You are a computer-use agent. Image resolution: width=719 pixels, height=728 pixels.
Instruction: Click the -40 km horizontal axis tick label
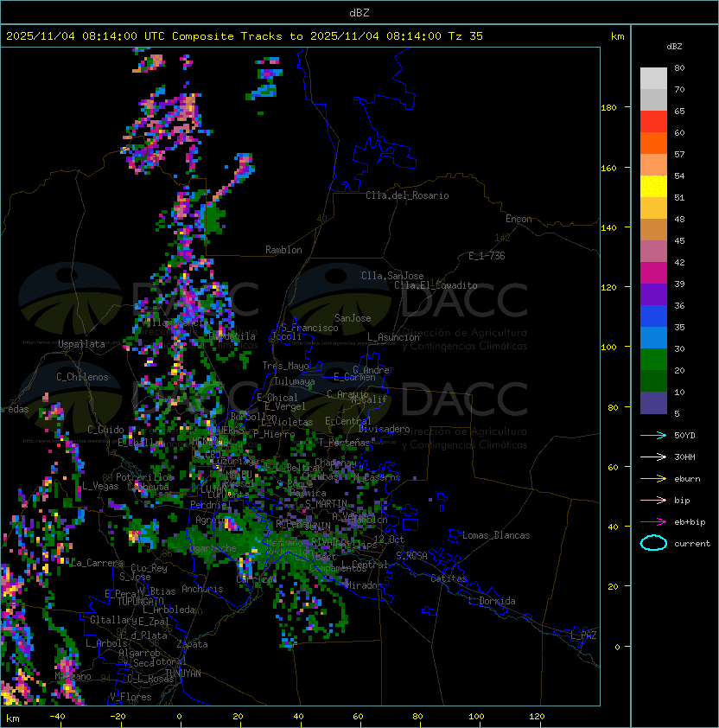click(57, 717)
